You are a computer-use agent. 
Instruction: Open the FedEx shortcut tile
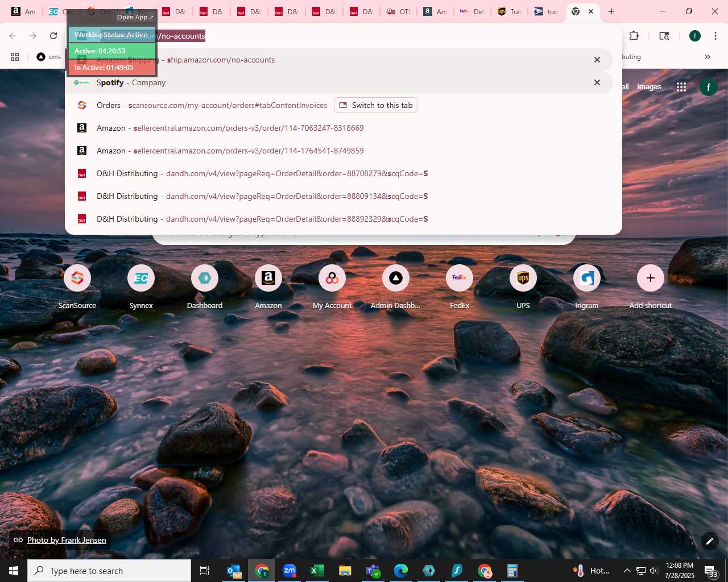(460, 287)
